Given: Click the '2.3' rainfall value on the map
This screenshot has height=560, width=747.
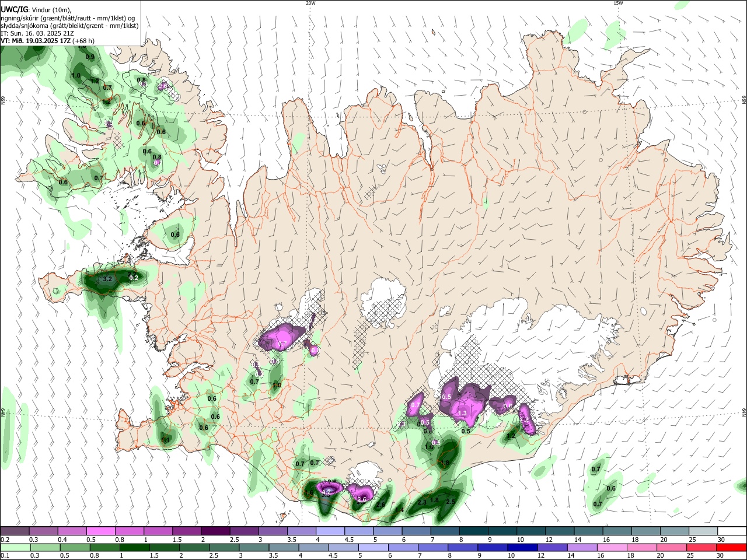Looking at the screenshot, I should [422, 502].
